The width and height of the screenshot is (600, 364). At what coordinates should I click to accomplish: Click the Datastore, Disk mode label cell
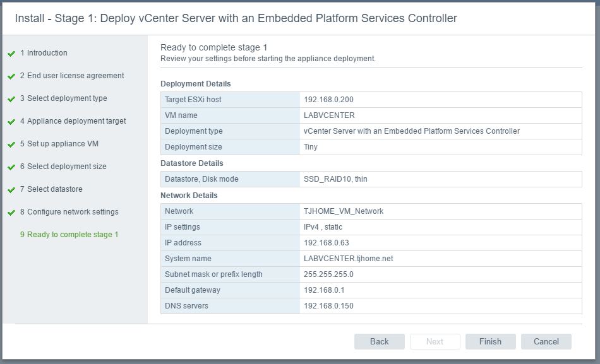pyautogui.click(x=231, y=179)
